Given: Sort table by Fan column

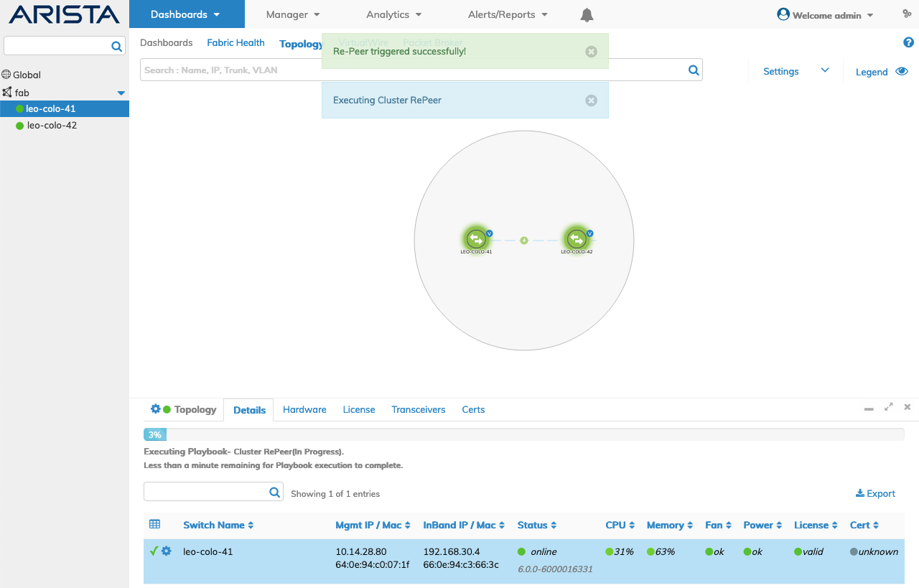Looking at the screenshot, I should pos(718,525).
